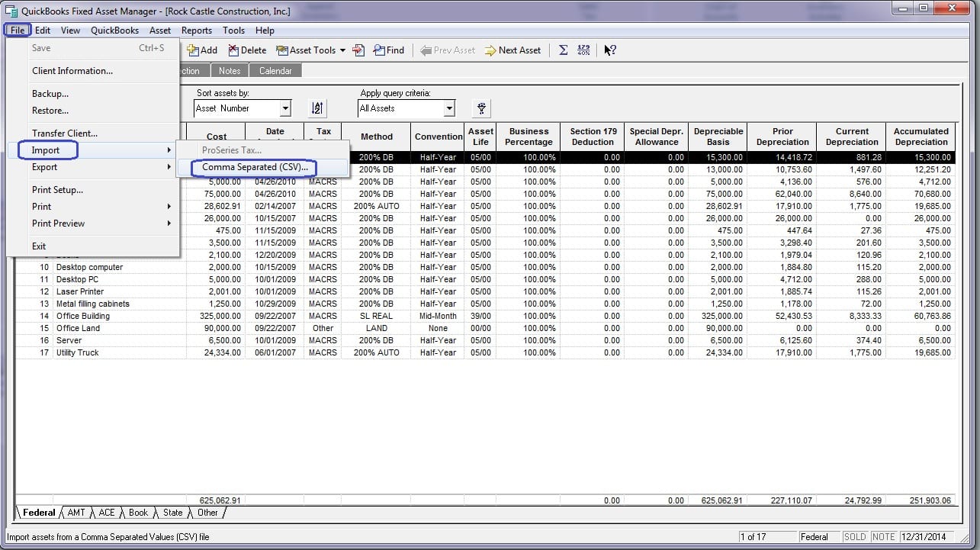Click the Section 179 Deduction column header
This screenshot has height=550, width=980.
click(x=593, y=137)
